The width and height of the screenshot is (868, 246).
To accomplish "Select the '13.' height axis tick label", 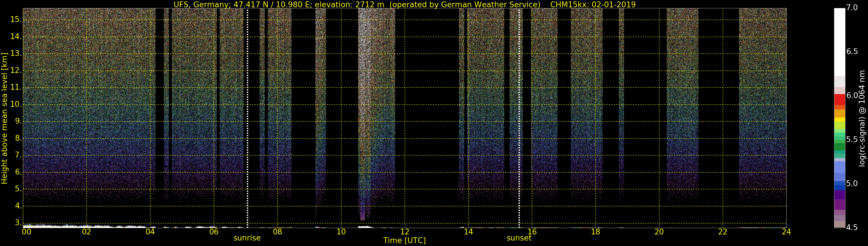I will [16, 54].
